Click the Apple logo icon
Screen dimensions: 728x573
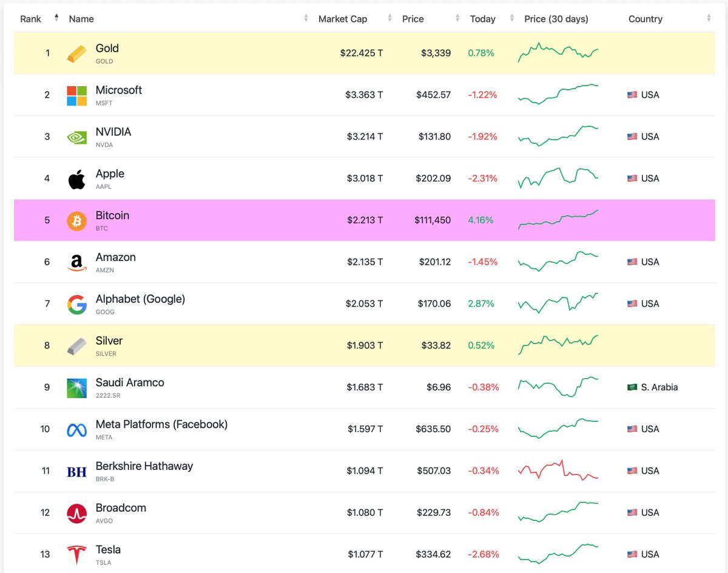[76, 179]
